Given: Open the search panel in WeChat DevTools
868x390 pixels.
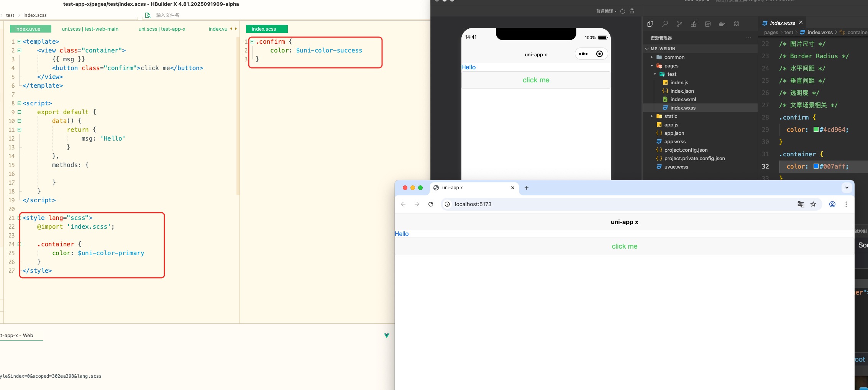Looking at the screenshot, I should pyautogui.click(x=665, y=24).
